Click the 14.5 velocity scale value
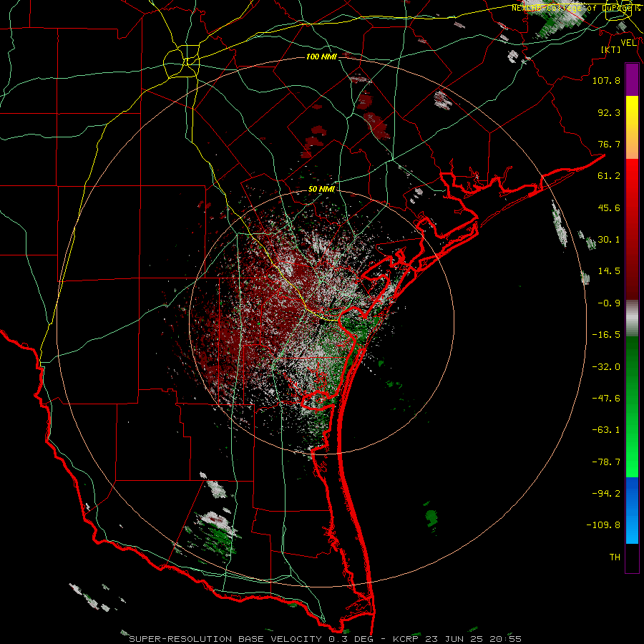Screen dimensions: 644x644 (609, 271)
